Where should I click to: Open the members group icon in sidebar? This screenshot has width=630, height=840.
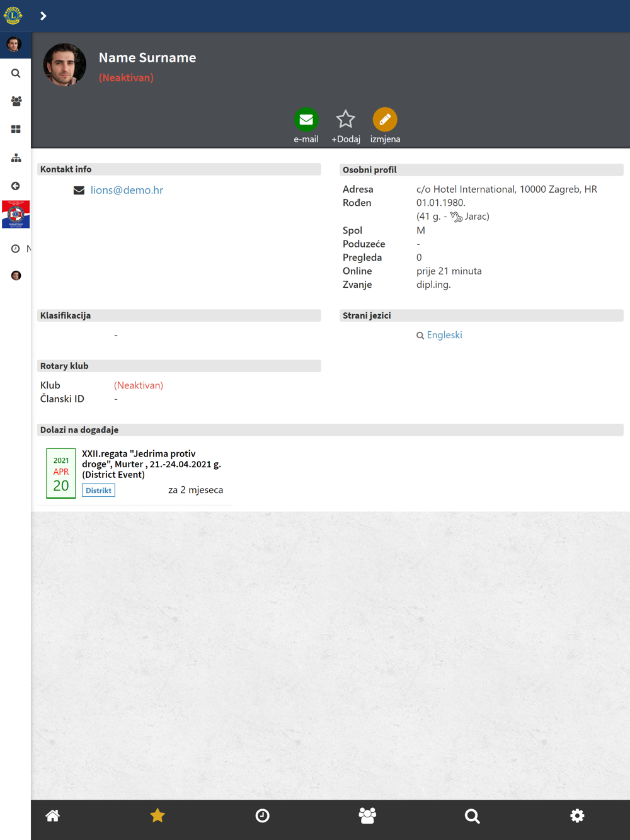[16, 101]
